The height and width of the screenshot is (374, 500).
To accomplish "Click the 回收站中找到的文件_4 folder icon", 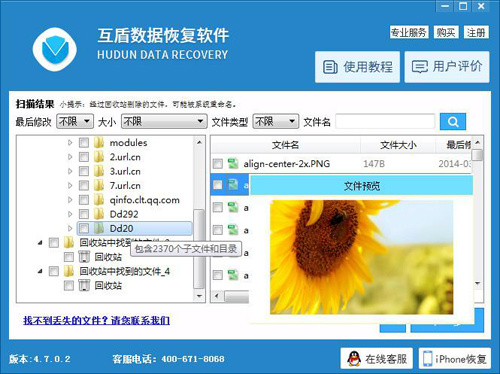I will point(69,271).
